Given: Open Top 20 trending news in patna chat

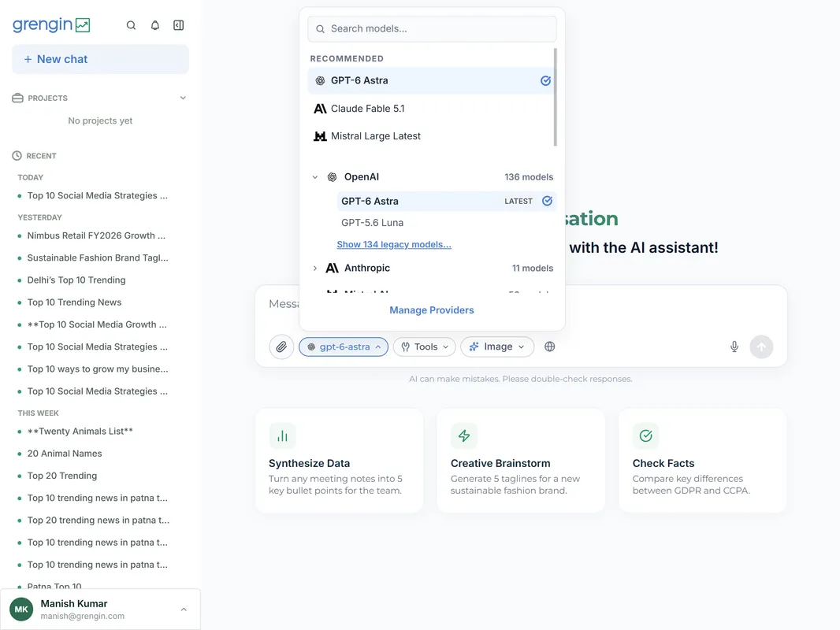Looking at the screenshot, I should click(98, 521).
